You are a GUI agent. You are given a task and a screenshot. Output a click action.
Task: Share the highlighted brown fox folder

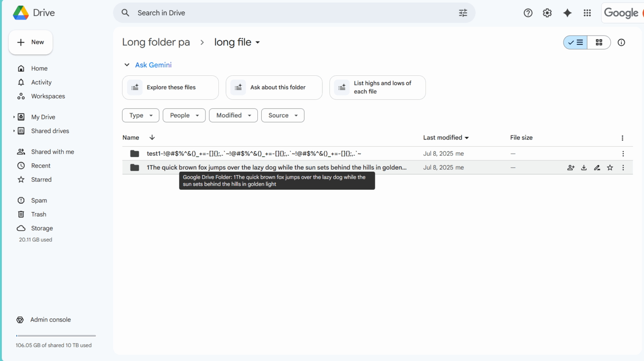click(571, 167)
